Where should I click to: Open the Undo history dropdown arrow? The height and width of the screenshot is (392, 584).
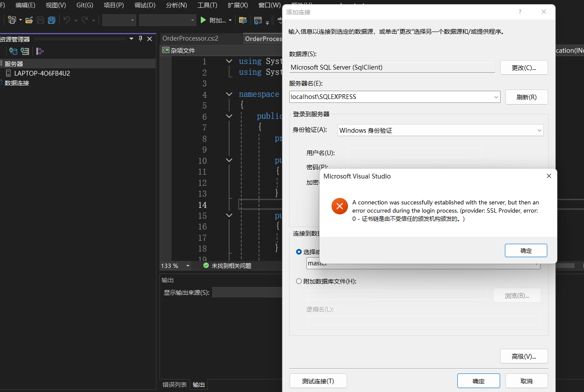[x=76, y=20]
